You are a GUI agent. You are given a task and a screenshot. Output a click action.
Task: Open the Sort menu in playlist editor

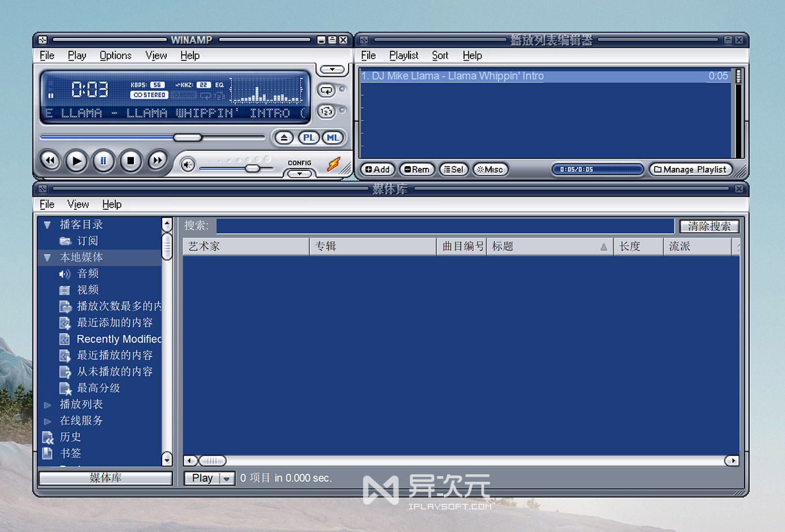point(440,55)
